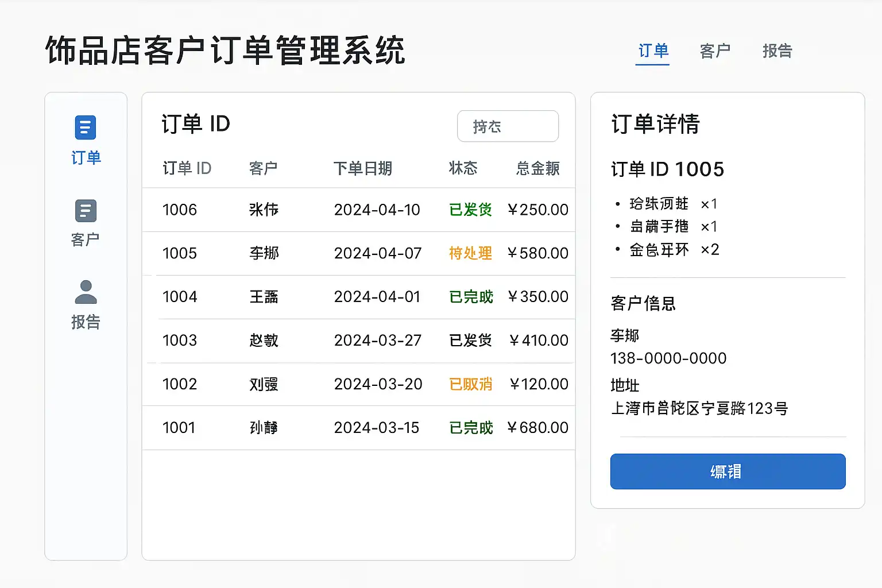Choose order 1003 with amount ¥410.00
Image resolution: width=882 pixels, height=588 pixels.
point(358,341)
